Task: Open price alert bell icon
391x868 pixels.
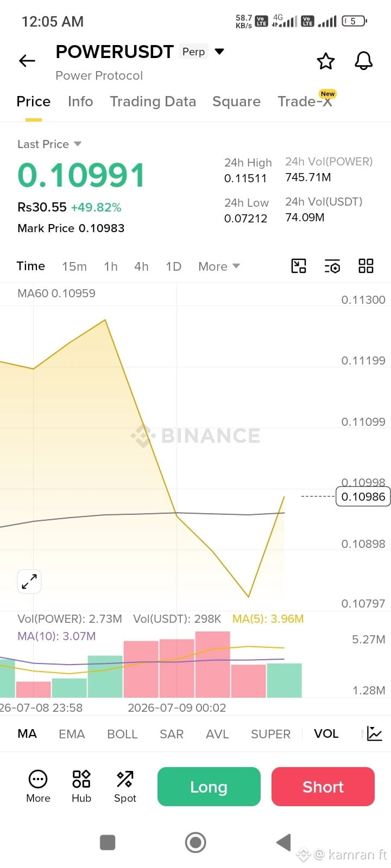Action: [364, 61]
